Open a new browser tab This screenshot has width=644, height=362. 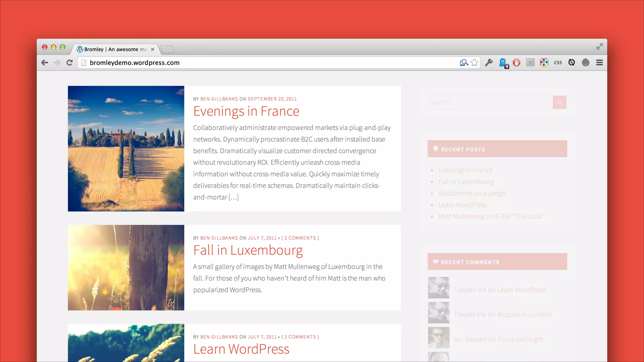167,49
